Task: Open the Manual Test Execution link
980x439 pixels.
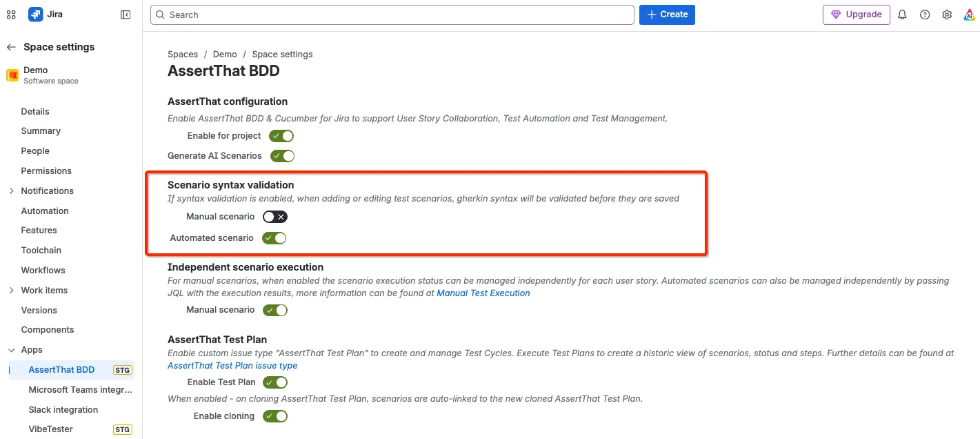Action: click(x=483, y=293)
